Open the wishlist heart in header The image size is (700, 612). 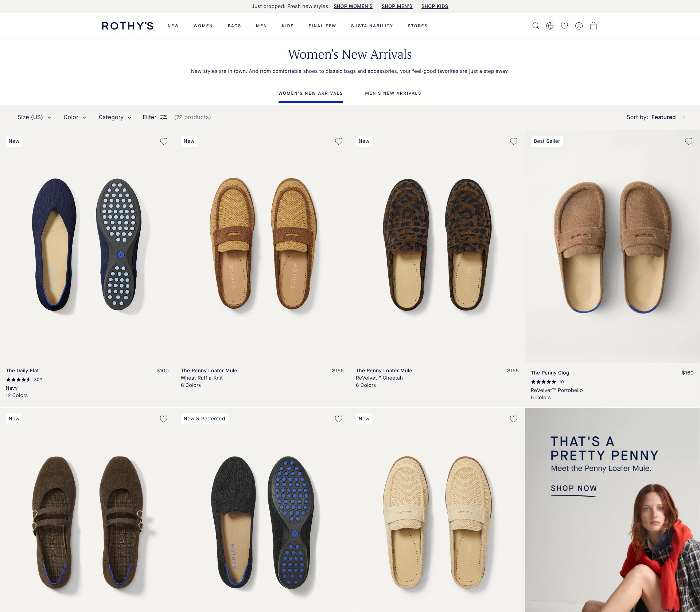tap(564, 26)
